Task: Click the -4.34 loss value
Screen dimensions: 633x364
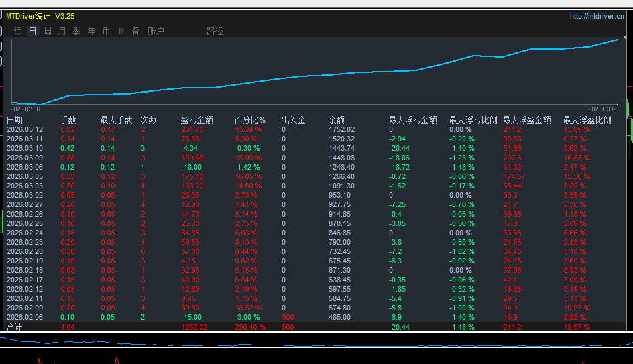Action: (x=189, y=149)
